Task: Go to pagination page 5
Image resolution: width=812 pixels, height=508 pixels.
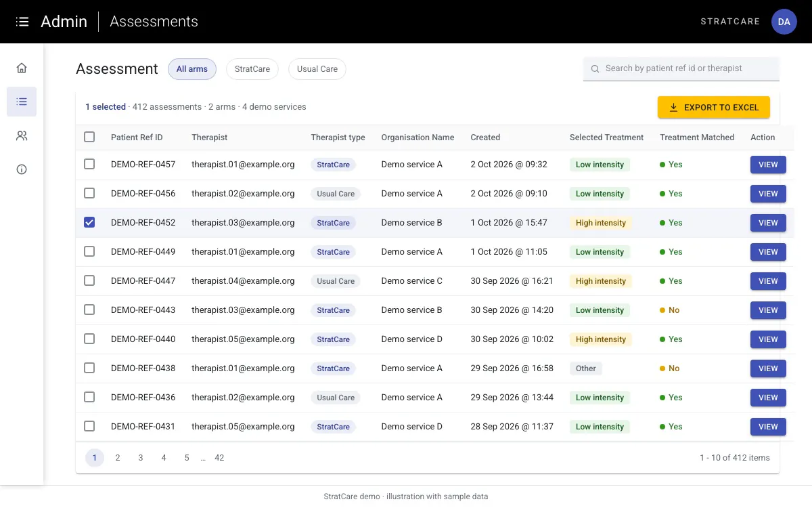Action: [187, 458]
